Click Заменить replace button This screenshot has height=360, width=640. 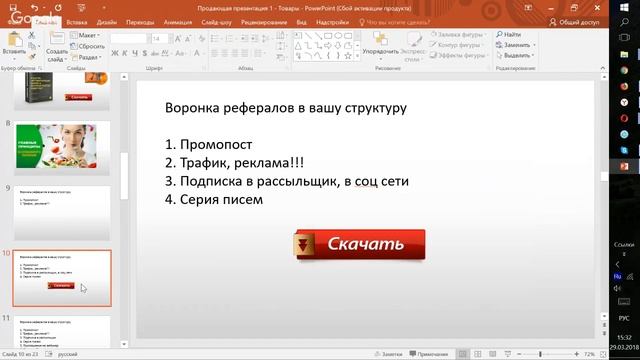[516, 45]
